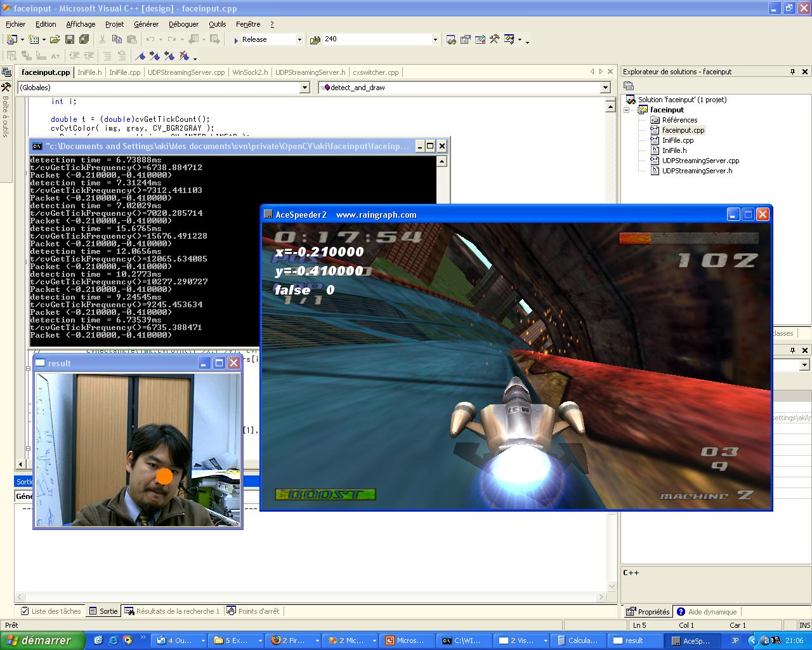This screenshot has height=650, width=812.
Task: Click the New Project toolbar icon
Action: (x=11, y=39)
